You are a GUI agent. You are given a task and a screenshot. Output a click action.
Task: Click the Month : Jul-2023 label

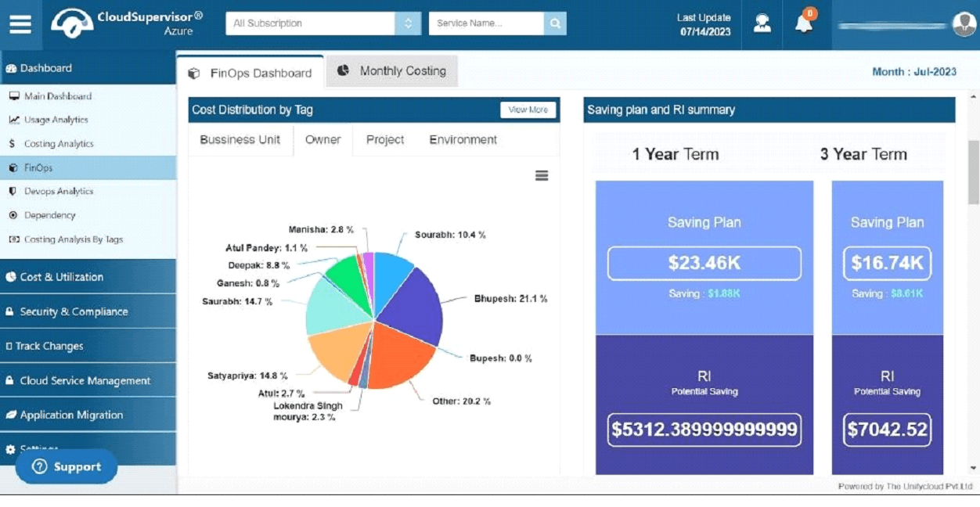pos(914,72)
